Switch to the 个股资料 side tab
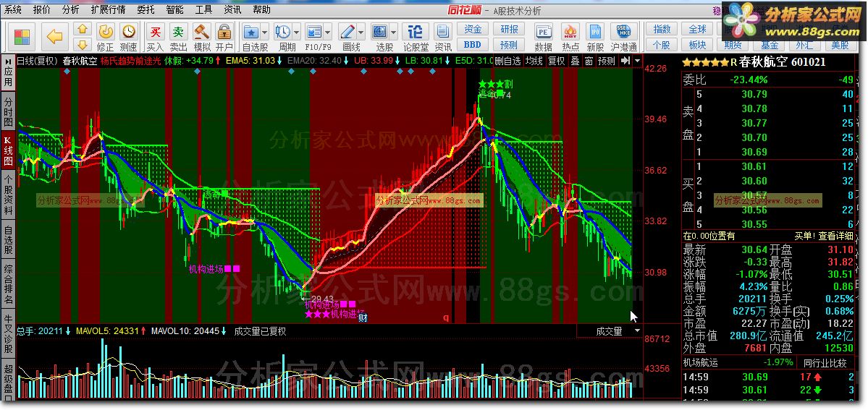Image resolution: width=868 pixels, height=410 pixels. coord(8,195)
